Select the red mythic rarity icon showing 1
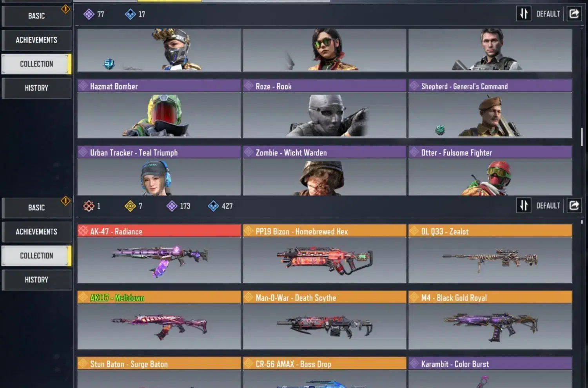The image size is (588, 388). point(89,206)
